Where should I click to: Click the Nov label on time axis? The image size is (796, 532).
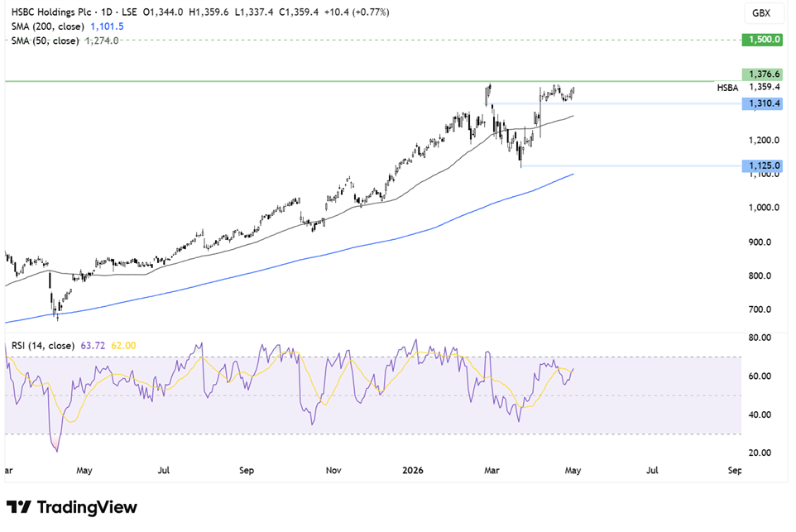click(x=333, y=471)
